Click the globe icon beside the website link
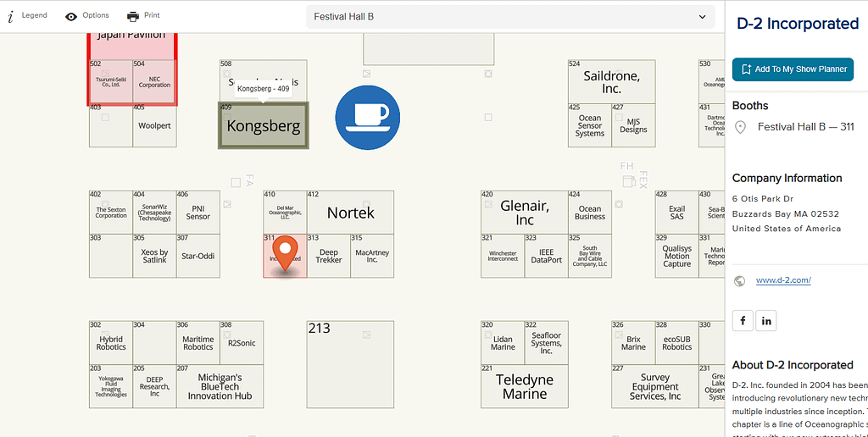The height and width of the screenshot is (437, 868). (739, 281)
